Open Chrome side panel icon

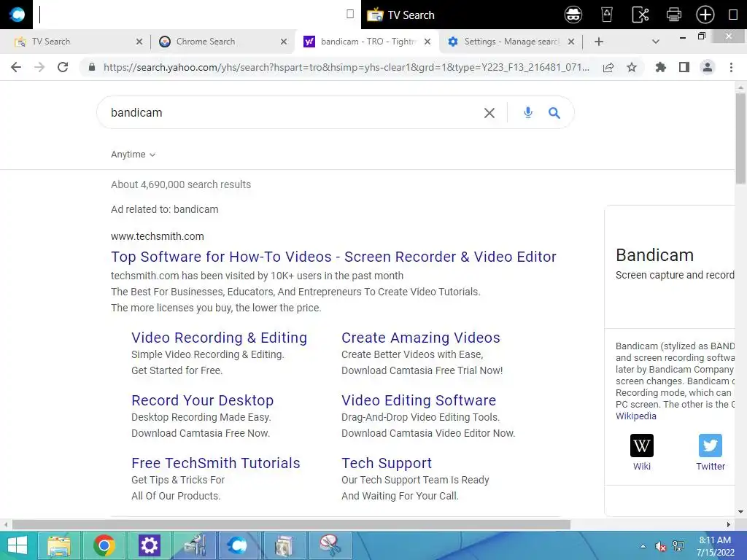[684, 67]
